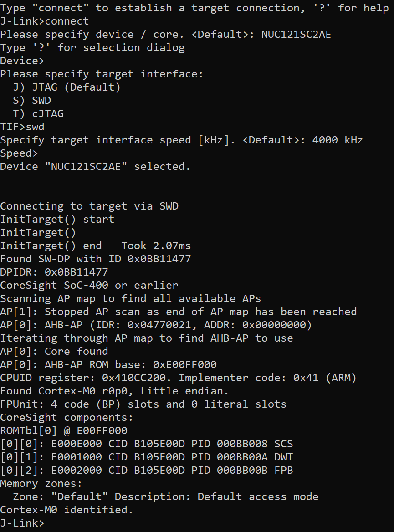Click the SCS ROM table entry
The width and height of the screenshot is (394, 532).
[147, 444]
